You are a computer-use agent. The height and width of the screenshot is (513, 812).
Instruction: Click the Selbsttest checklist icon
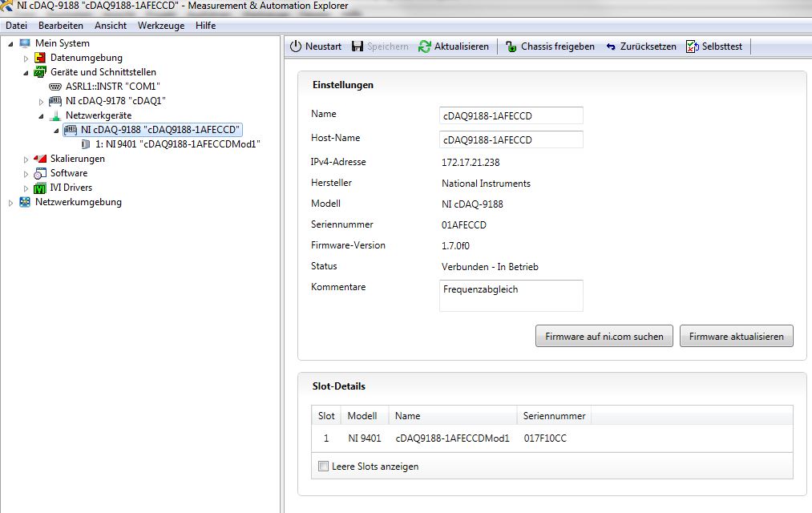[x=693, y=46]
